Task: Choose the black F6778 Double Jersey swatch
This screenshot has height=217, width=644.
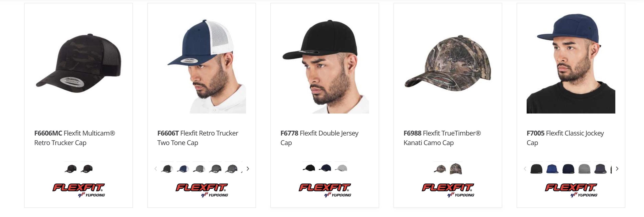Action: [x=309, y=168]
